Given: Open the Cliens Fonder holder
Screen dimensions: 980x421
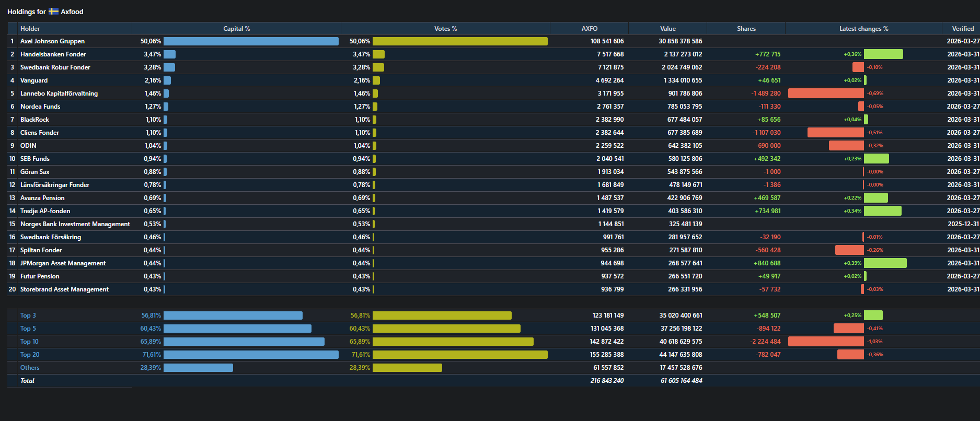Looking at the screenshot, I should click(40, 133).
